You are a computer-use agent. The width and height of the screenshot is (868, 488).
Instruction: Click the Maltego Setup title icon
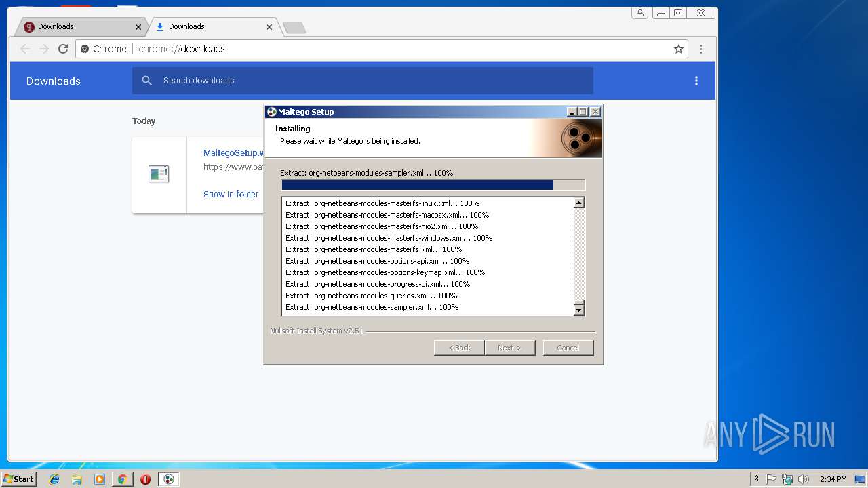(x=272, y=112)
